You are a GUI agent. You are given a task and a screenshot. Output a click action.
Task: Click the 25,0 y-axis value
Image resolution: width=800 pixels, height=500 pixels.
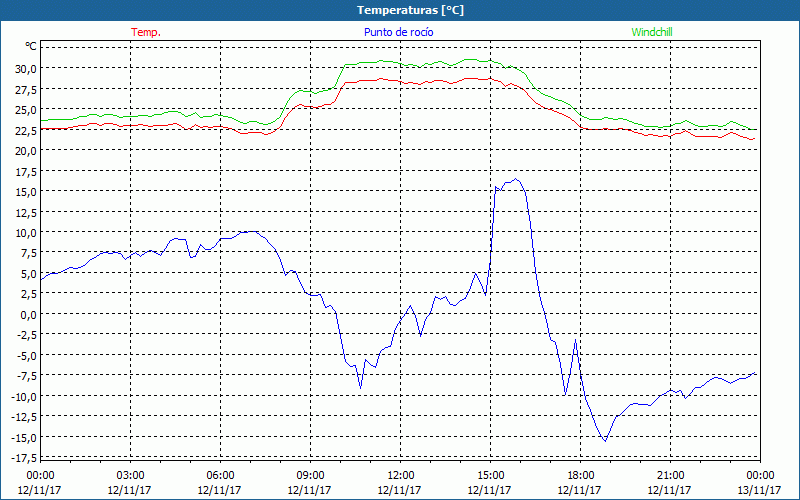tap(25, 110)
